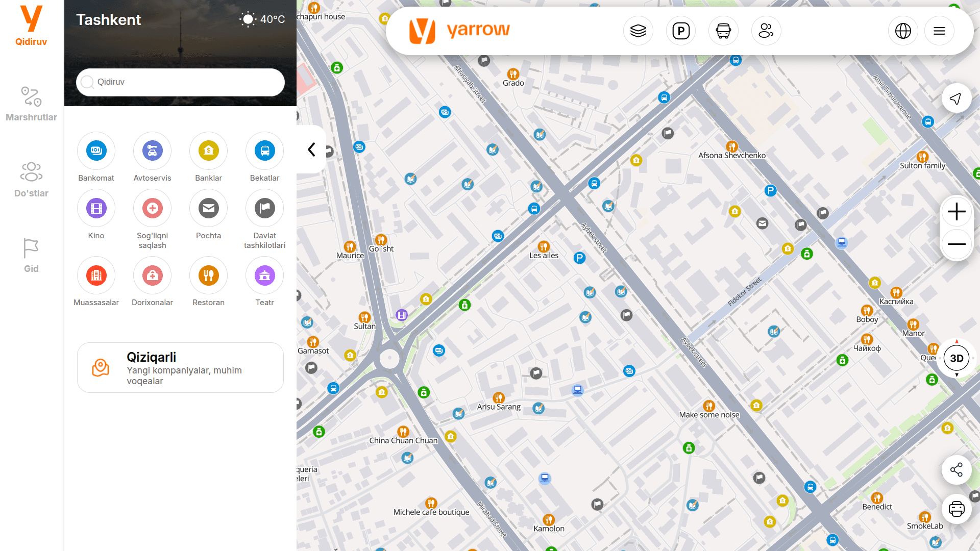Select the SmokeLab restaurant marker
Screen dimensions: 980x551
tap(925, 517)
